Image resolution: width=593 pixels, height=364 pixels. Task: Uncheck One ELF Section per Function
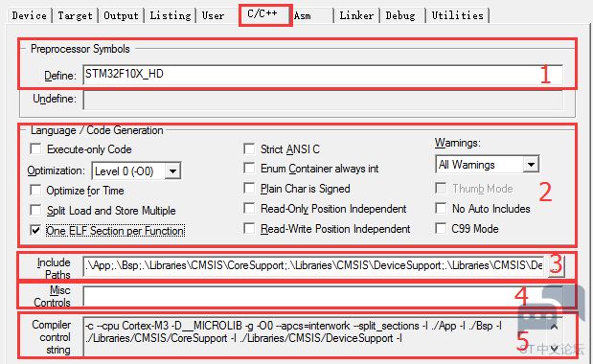click(x=35, y=230)
